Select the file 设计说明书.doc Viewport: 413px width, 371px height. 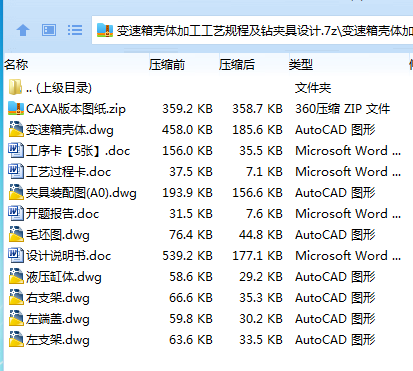[x=68, y=256]
